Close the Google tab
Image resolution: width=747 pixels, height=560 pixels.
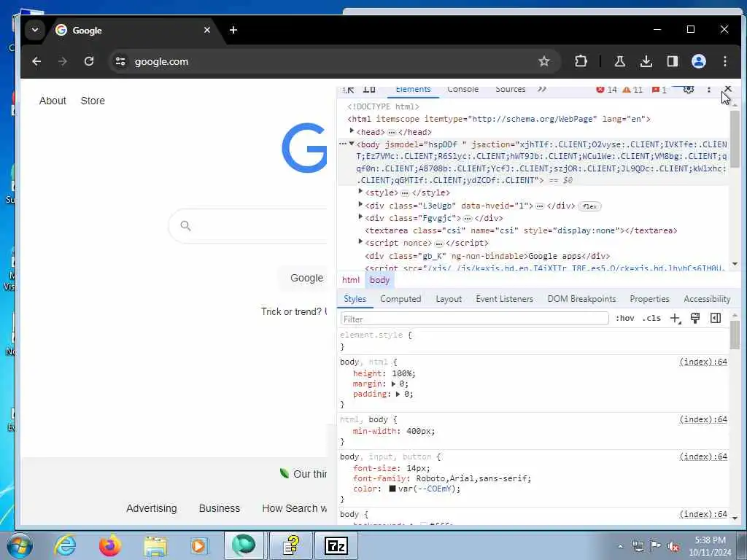pos(206,30)
